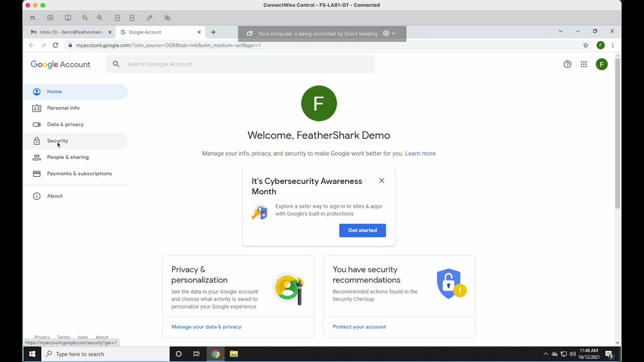Click the Chrome taskbar icon

[215, 354]
